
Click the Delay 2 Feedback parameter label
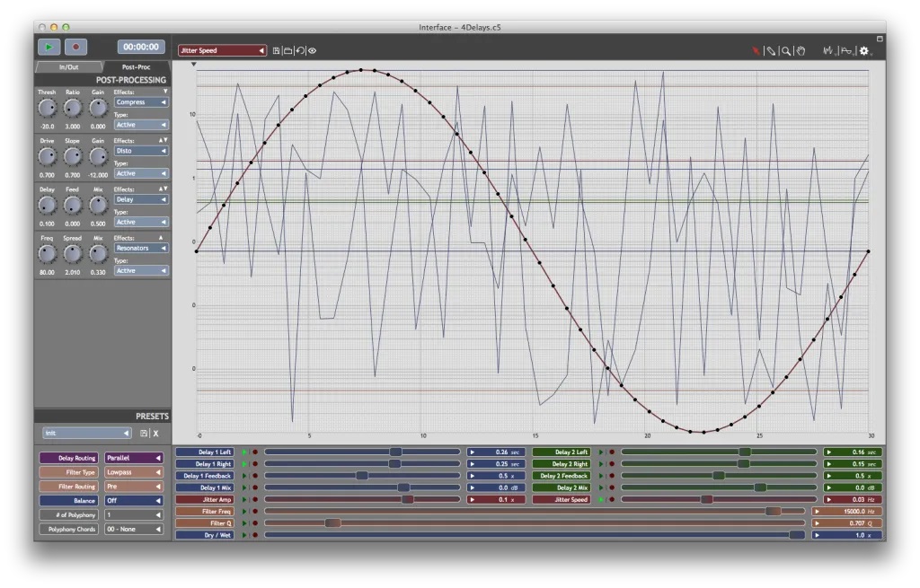coord(562,476)
